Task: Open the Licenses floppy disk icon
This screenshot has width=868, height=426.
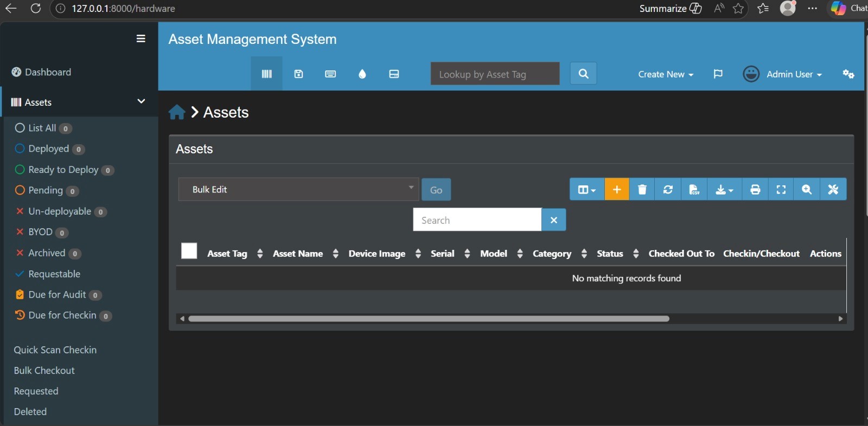Action: coord(298,74)
